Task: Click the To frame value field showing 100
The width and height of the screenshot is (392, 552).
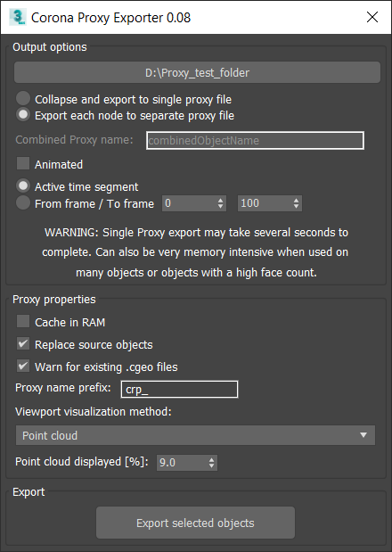Action: [265, 203]
